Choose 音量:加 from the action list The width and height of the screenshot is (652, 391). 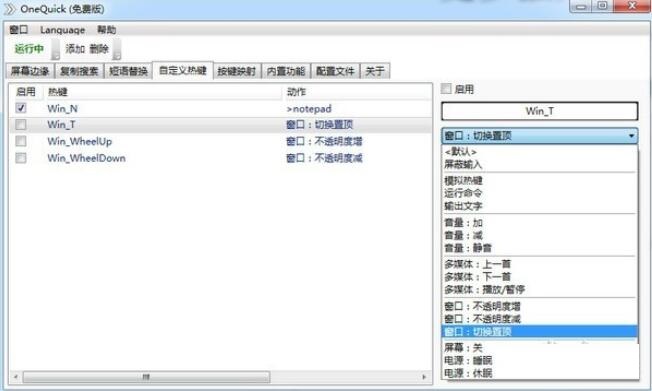(539, 223)
